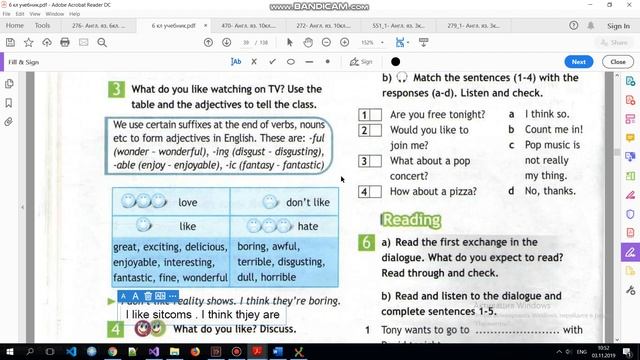Screen dimensions: 640x360
Task: Open the bookmarks panel
Action: [x=9, y=103]
